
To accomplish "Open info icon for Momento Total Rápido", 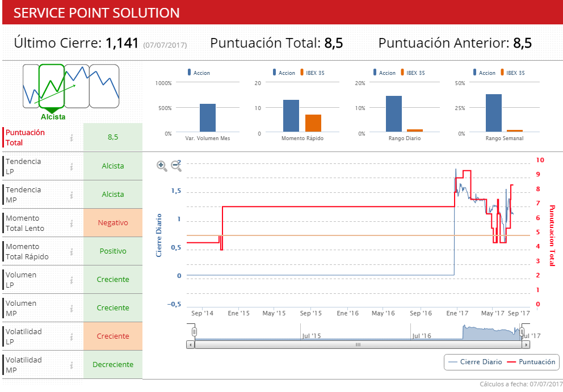I will click(72, 252).
